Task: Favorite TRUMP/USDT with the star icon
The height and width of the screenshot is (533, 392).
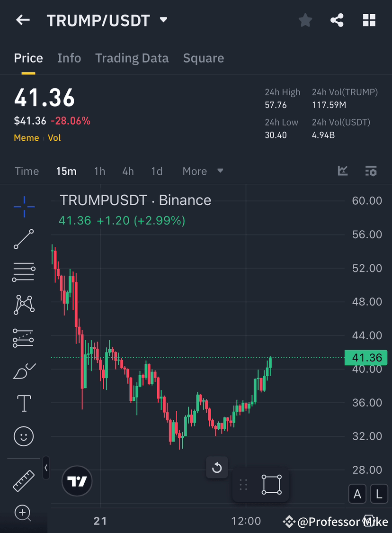Action: pos(305,20)
